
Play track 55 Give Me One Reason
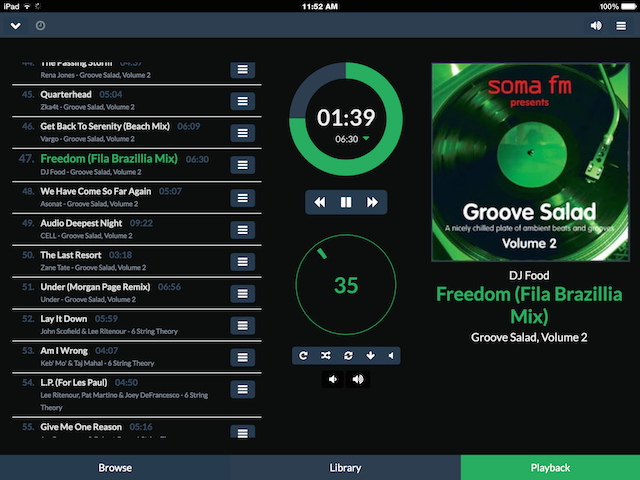coord(137,429)
